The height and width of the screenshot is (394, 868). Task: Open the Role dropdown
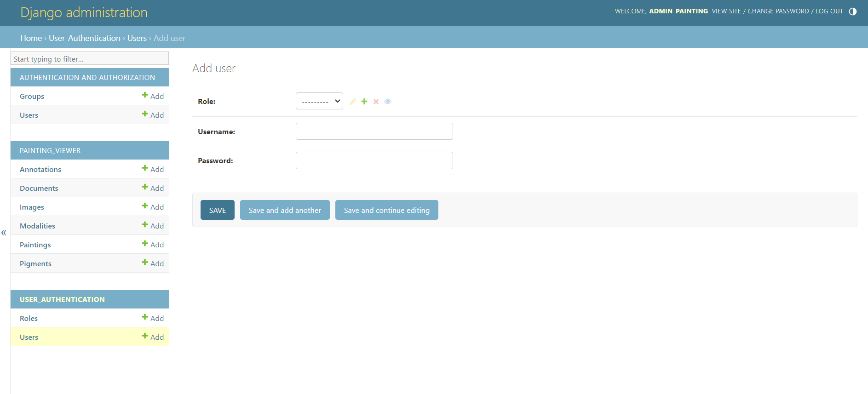pyautogui.click(x=319, y=101)
